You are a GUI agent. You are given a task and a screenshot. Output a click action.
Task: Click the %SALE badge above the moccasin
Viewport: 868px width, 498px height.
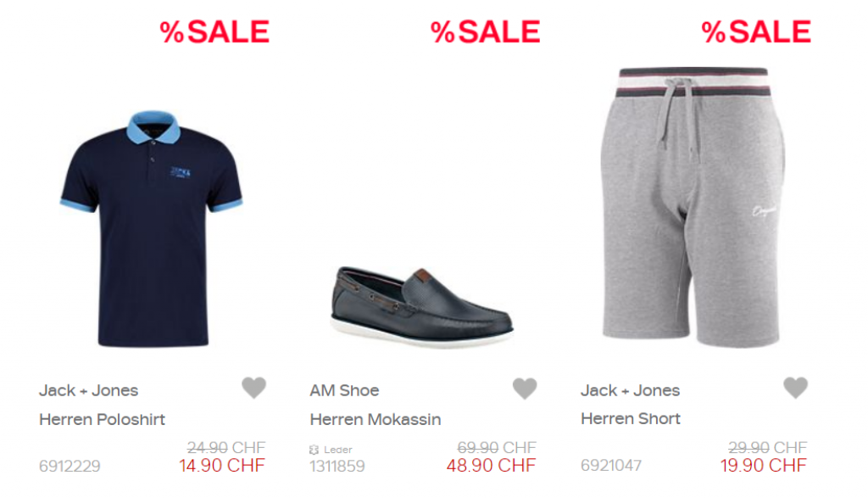point(486,32)
